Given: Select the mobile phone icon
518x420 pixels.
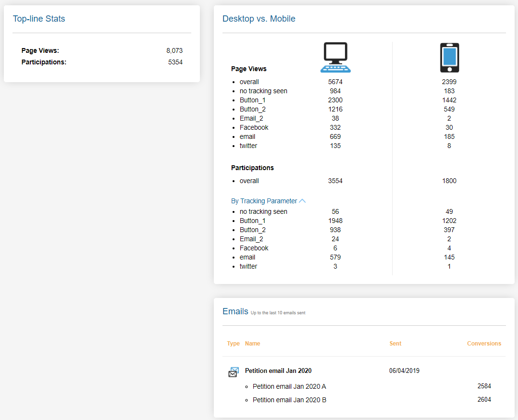Looking at the screenshot, I should tap(449, 57).
